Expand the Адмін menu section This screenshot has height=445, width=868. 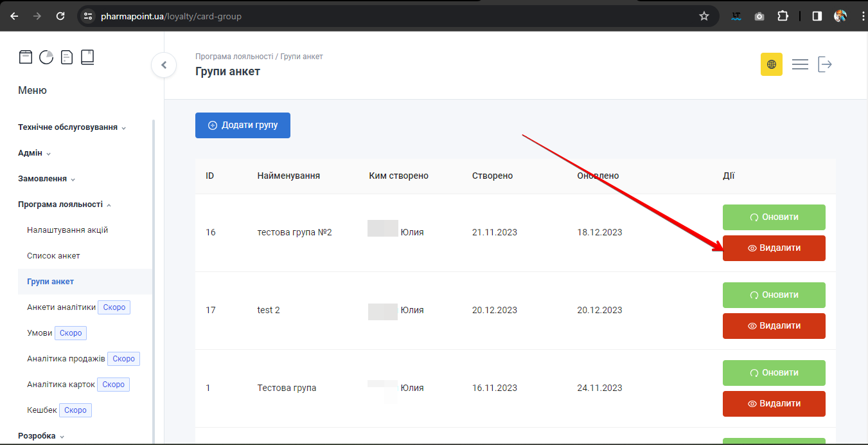click(34, 153)
